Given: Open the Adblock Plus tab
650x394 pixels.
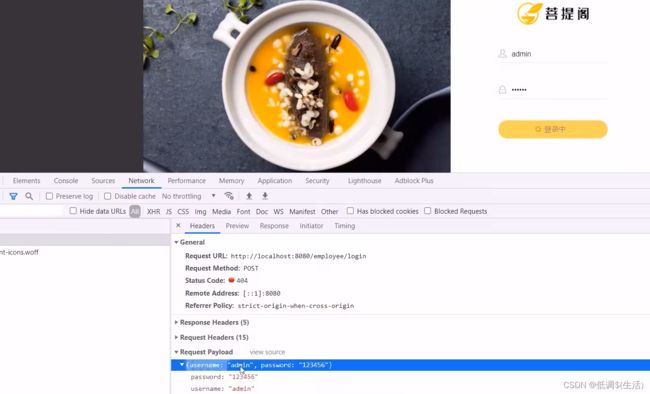Looking at the screenshot, I should point(414,181).
